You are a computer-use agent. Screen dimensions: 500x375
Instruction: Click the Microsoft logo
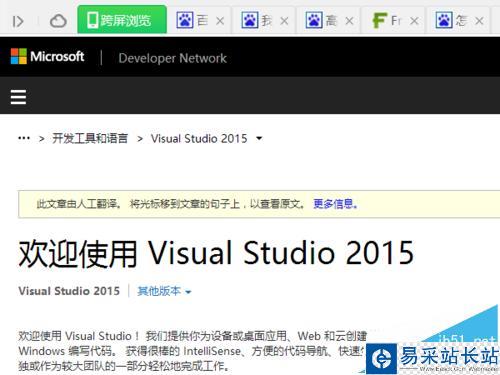pos(47,56)
